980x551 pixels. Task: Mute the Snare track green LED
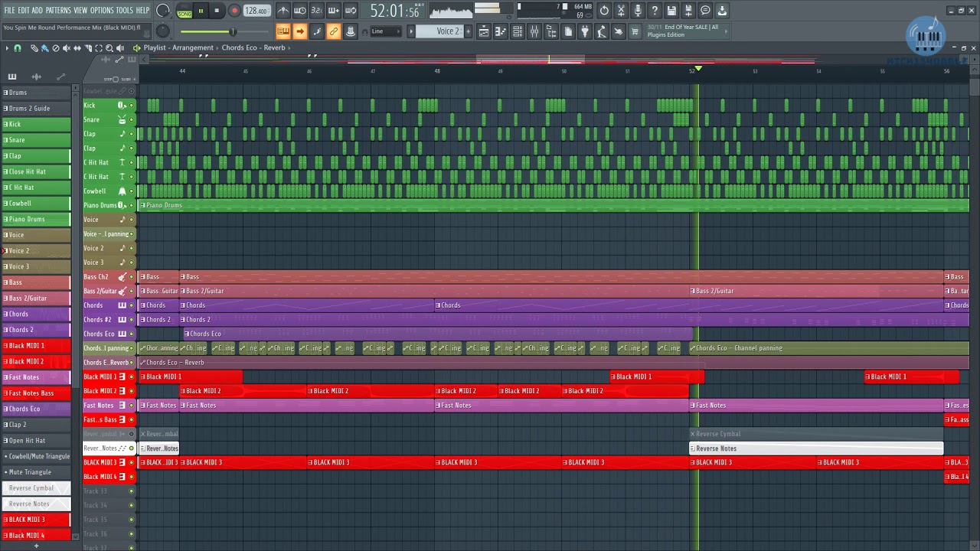[131, 119]
